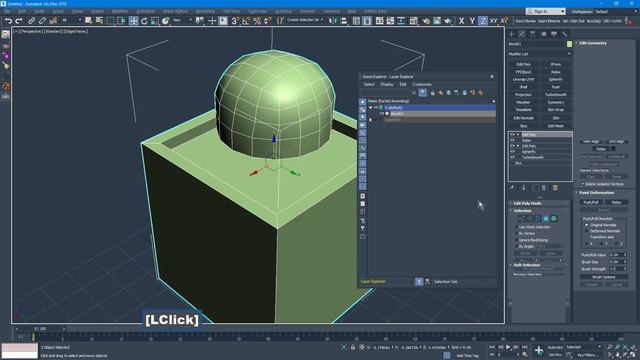Screen dimensions: 640x360
Task: Click the Auto Key button
Action: pyautogui.click(x=555, y=347)
